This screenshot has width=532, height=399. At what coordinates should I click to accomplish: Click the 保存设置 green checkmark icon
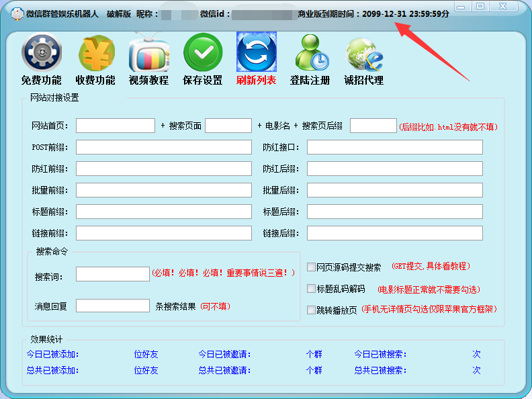click(203, 52)
